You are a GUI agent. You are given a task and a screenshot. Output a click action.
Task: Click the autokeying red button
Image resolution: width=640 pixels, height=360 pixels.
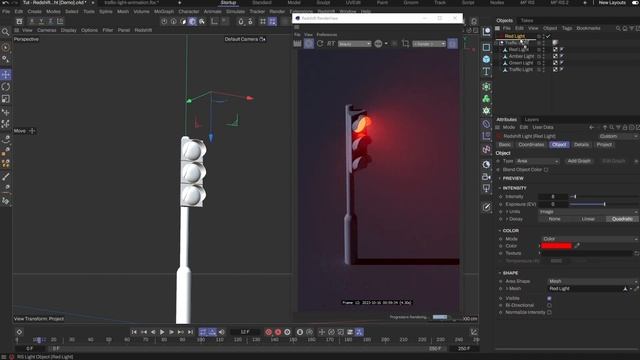278,332
